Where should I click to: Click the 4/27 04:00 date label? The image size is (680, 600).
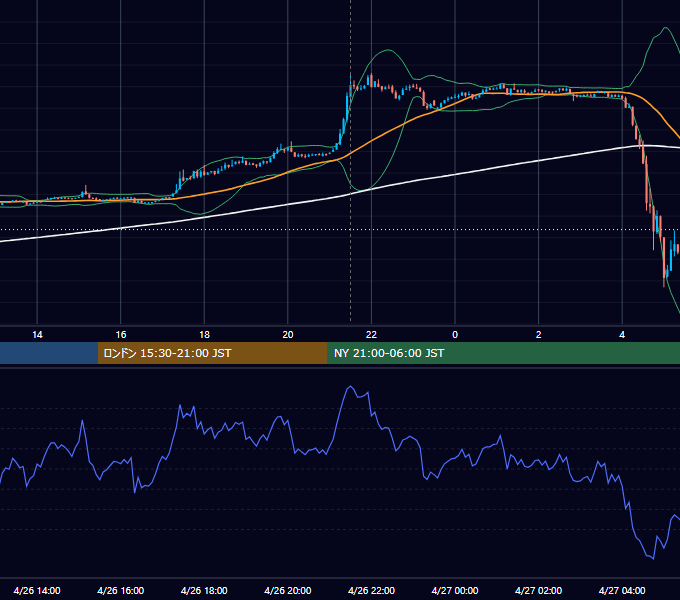click(622, 590)
